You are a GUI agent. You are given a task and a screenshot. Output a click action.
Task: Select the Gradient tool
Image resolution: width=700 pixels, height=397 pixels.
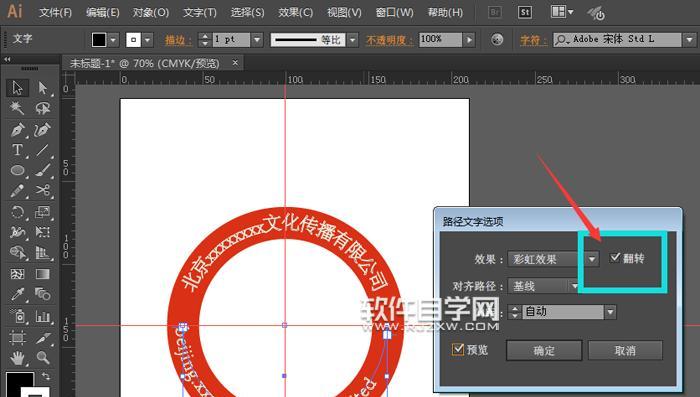[x=42, y=273]
